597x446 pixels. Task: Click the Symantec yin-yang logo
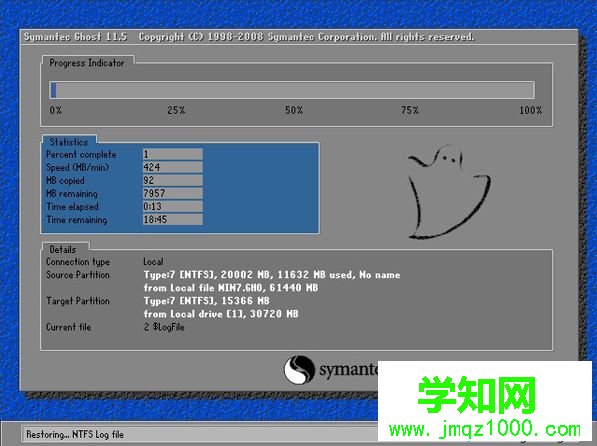coord(299,369)
